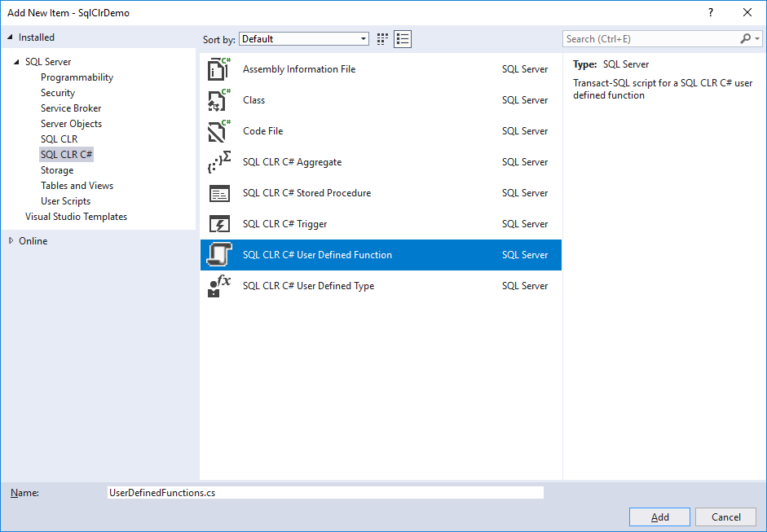This screenshot has width=767, height=532.
Task: Select the SQL CLR category
Action: click(x=60, y=139)
